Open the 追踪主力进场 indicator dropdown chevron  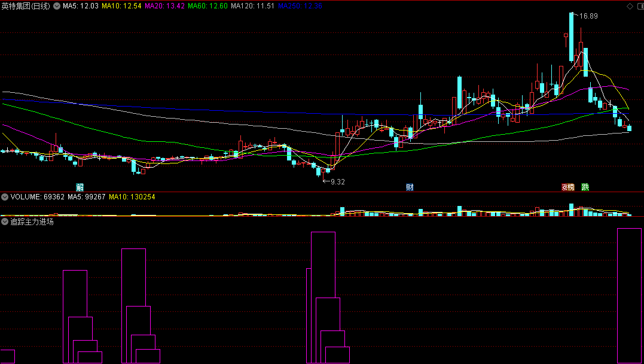pos(5,222)
